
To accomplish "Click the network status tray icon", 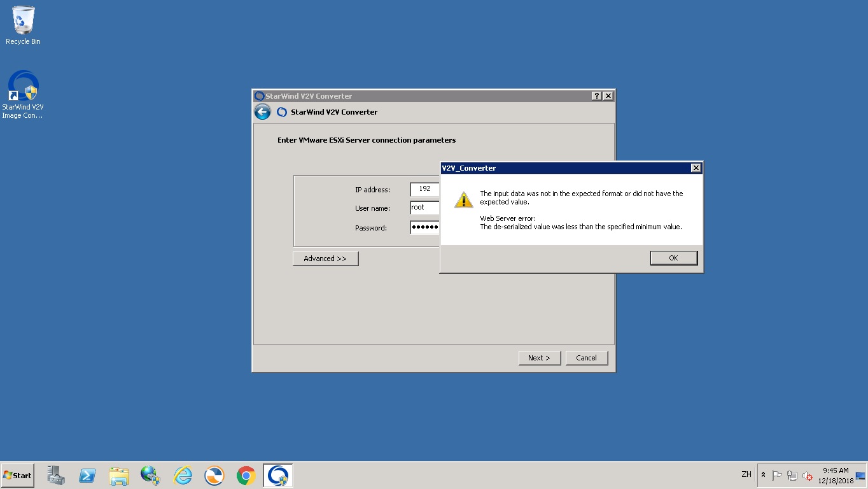I will [x=792, y=476].
